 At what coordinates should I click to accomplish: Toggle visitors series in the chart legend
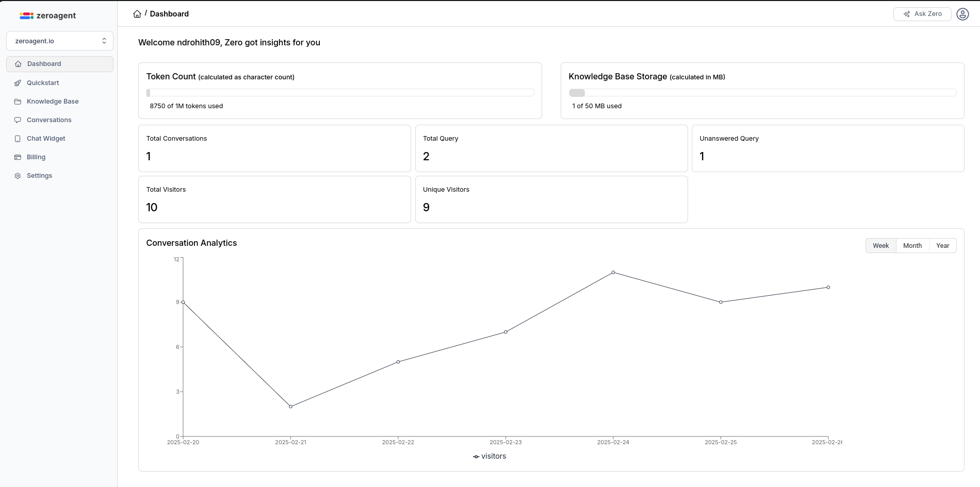tap(489, 456)
